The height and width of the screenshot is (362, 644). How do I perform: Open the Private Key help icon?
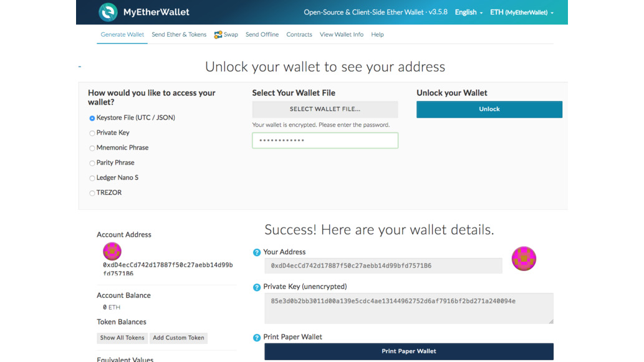[x=257, y=287]
